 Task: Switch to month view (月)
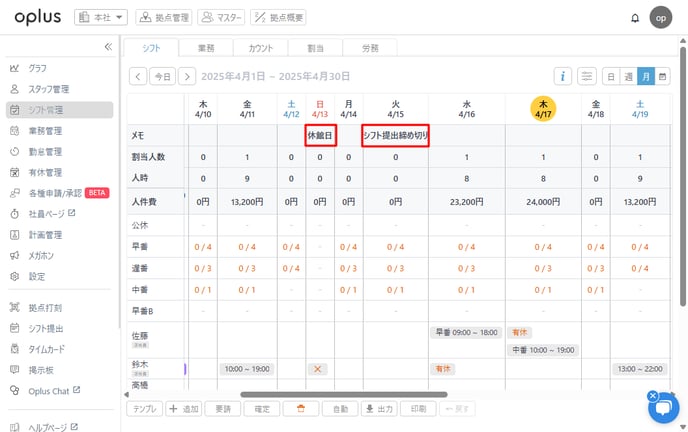pyautogui.click(x=646, y=76)
